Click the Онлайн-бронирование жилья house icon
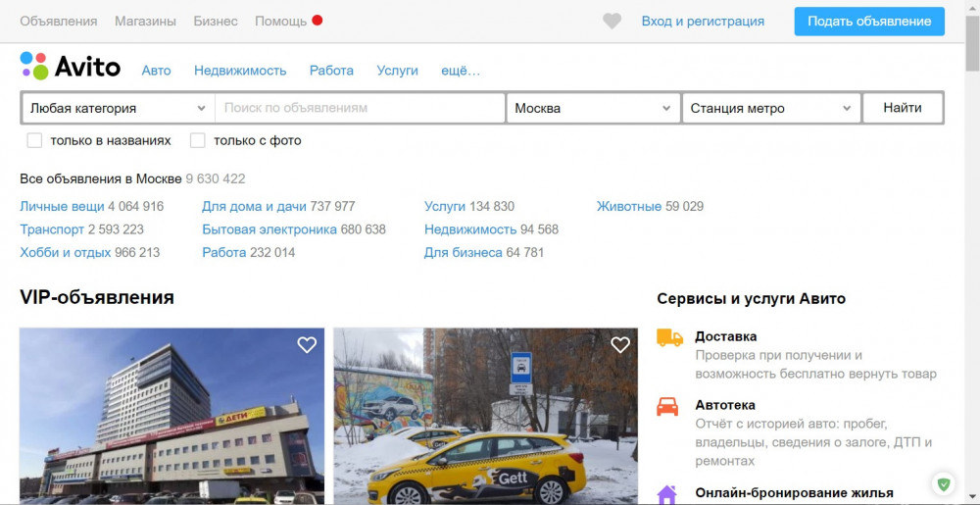 pyautogui.click(x=666, y=495)
